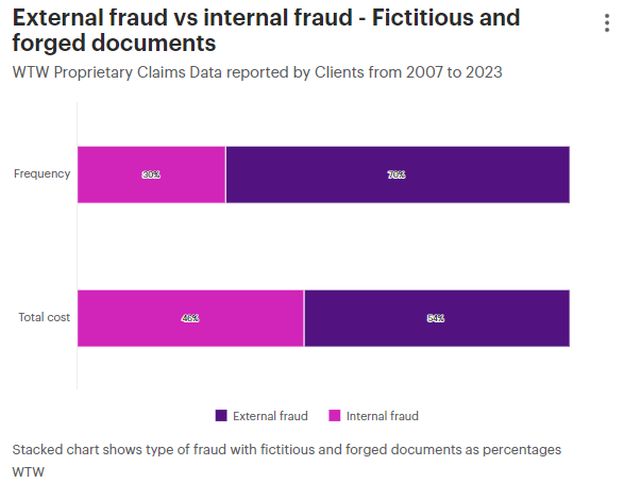This screenshot has width=624, height=483.
Task: Click the stacked chart description caption
Action: point(286,450)
